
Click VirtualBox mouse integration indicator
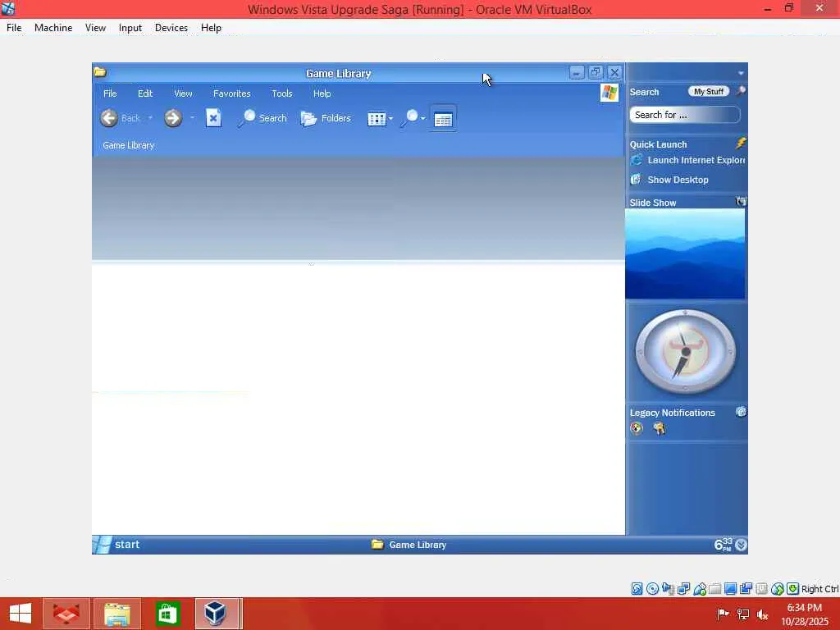pyautogui.click(x=778, y=589)
